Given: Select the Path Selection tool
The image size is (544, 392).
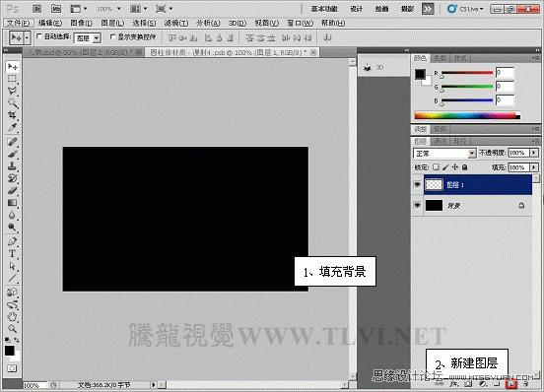Looking at the screenshot, I should click(13, 266).
